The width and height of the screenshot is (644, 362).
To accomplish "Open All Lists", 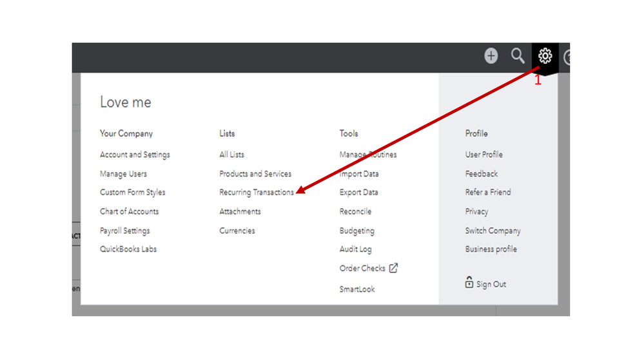I will (x=231, y=155).
